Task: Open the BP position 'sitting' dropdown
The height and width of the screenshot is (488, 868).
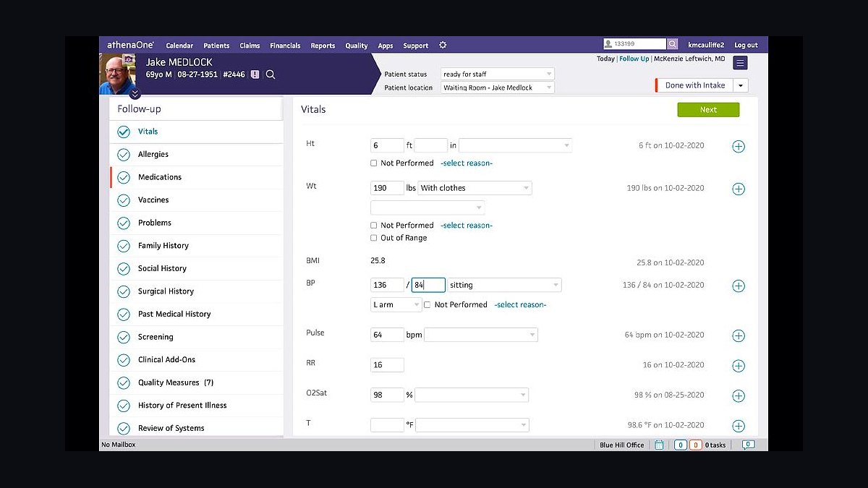Action: pos(504,285)
